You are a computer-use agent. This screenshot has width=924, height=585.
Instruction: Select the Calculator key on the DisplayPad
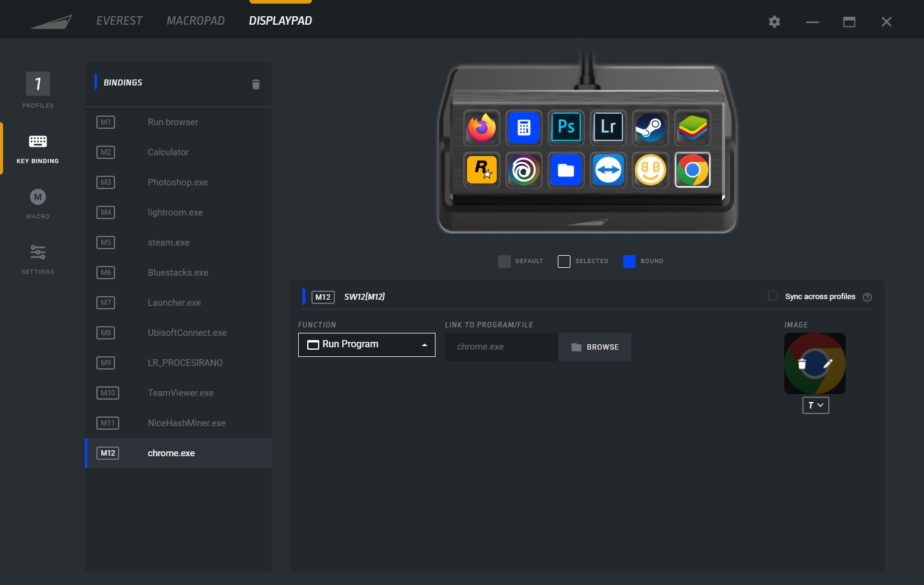(x=524, y=128)
